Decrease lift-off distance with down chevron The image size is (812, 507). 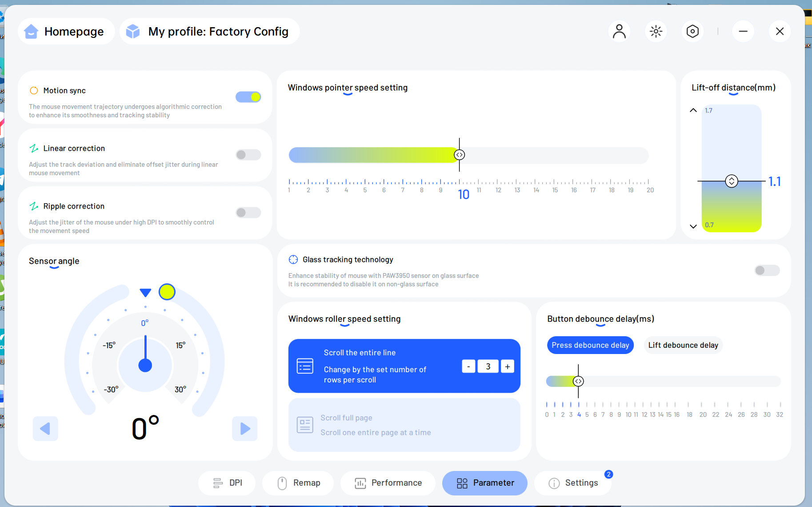pos(693,226)
